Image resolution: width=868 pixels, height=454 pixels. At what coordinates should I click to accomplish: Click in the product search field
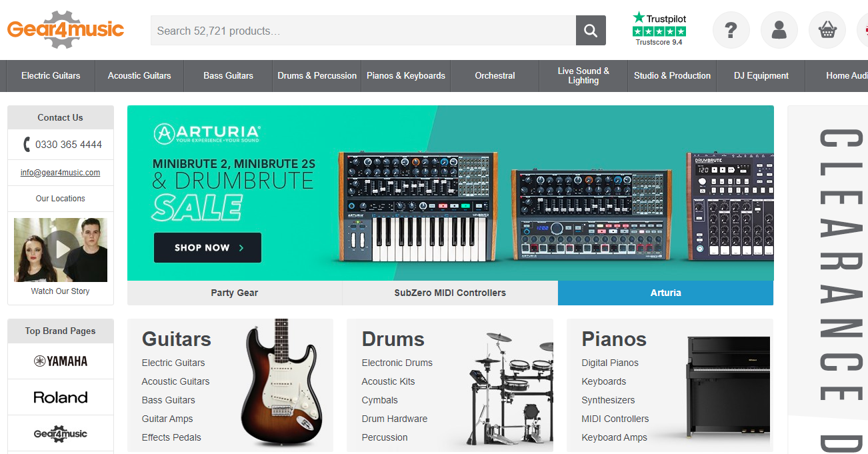(363, 31)
